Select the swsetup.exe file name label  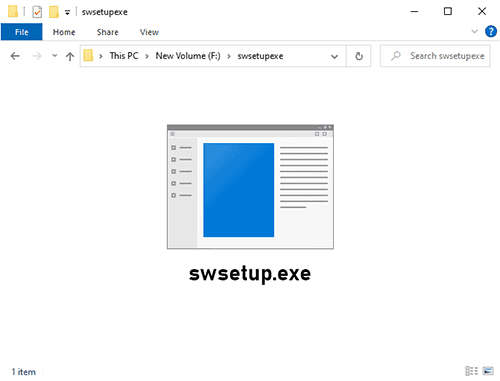point(250,274)
